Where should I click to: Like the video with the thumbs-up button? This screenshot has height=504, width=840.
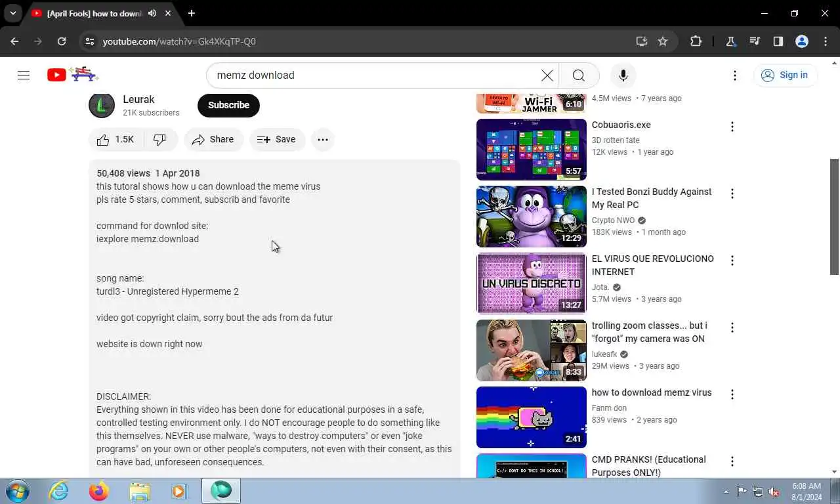tap(115, 139)
